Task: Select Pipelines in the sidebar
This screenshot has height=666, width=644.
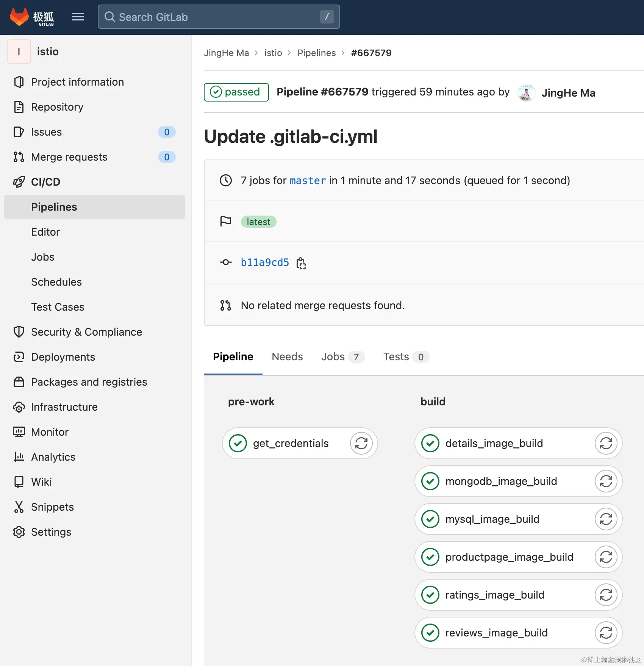Action: 94,207
